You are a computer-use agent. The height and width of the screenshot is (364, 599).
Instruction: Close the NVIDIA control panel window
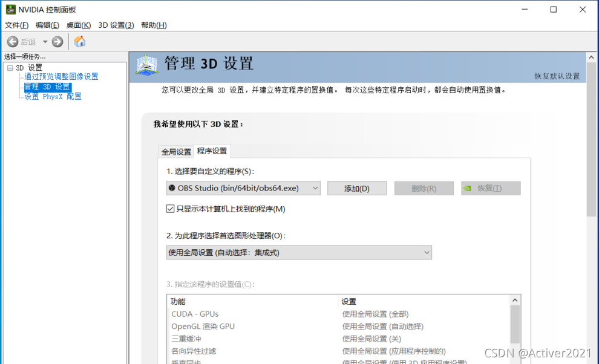click(x=582, y=10)
